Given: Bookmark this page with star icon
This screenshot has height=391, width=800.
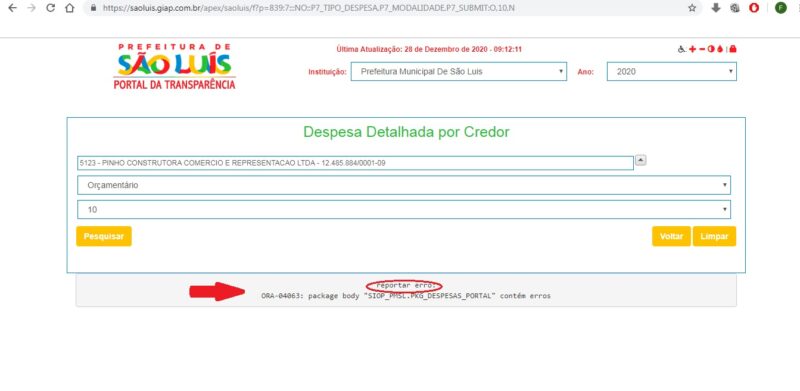Looking at the screenshot, I should pyautogui.click(x=692, y=8).
